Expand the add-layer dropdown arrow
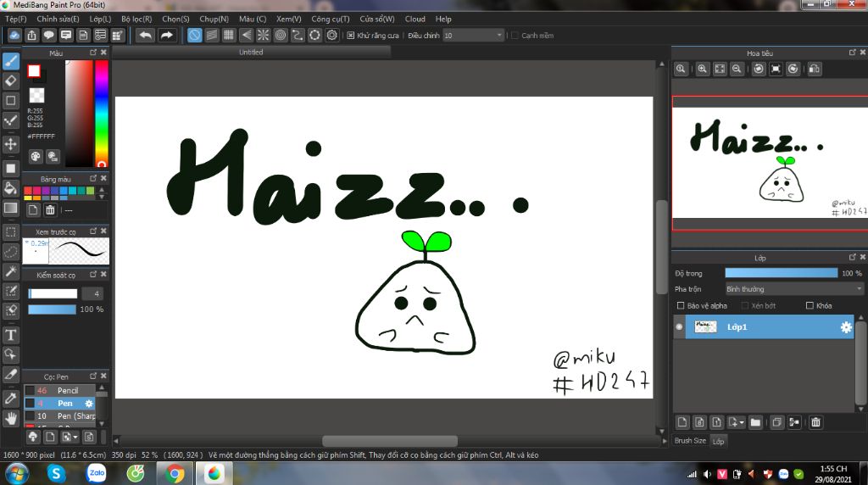 (742, 422)
